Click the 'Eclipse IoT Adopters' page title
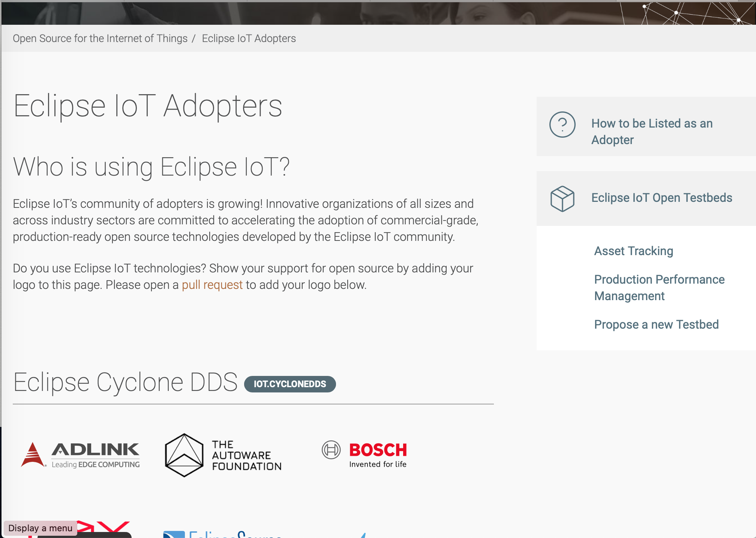Screen dimensions: 756x538 pyautogui.click(x=147, y=106)
